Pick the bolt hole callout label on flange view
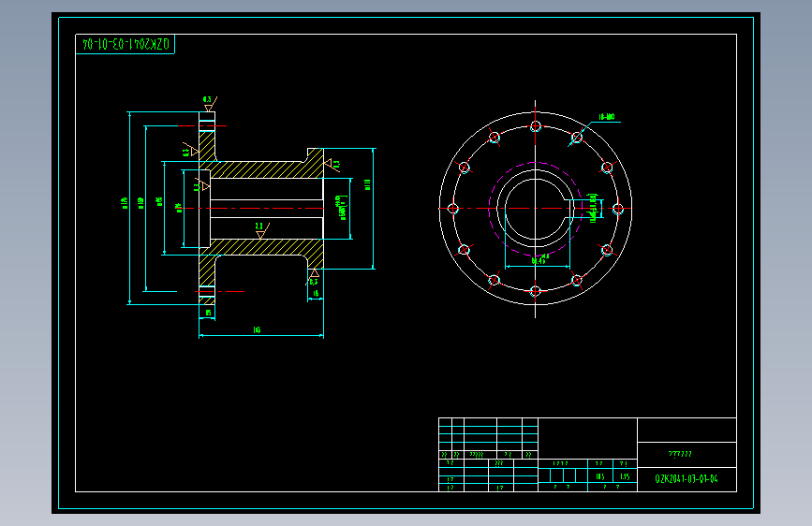The width and height of the screenshot is (812, 526). point(606,117)
